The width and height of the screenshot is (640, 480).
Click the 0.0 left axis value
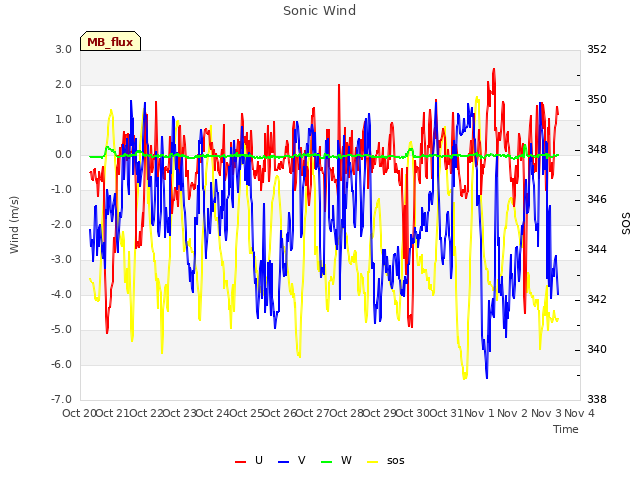point(64,155)
